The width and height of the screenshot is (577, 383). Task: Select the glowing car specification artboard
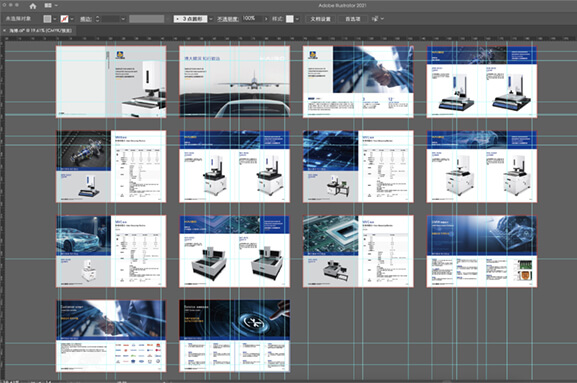[x=111, y=251]
